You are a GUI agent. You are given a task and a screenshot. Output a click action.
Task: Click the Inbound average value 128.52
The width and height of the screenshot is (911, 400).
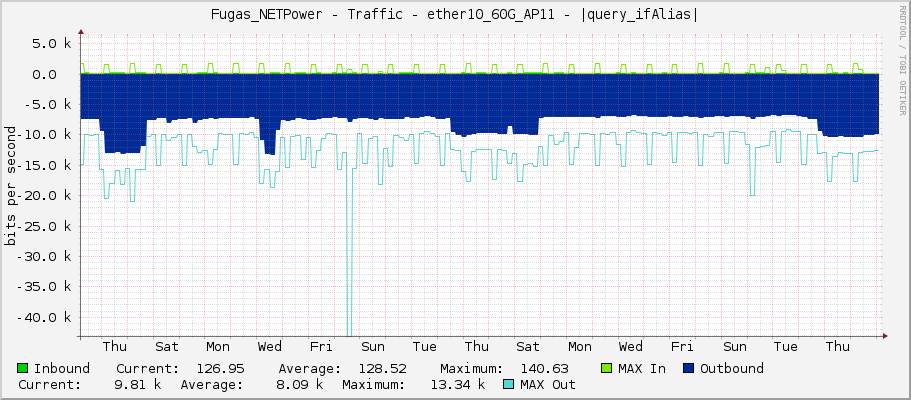point(382,369)
